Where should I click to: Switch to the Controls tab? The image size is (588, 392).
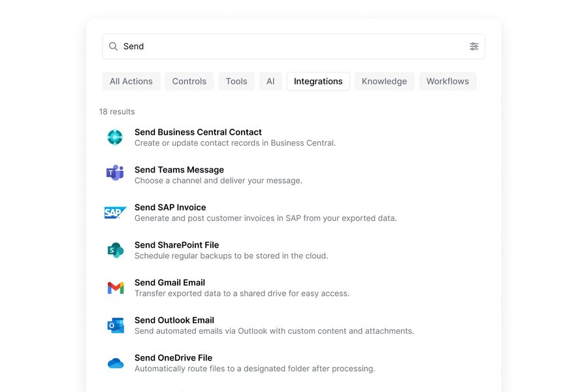click(x=189, y=82)
